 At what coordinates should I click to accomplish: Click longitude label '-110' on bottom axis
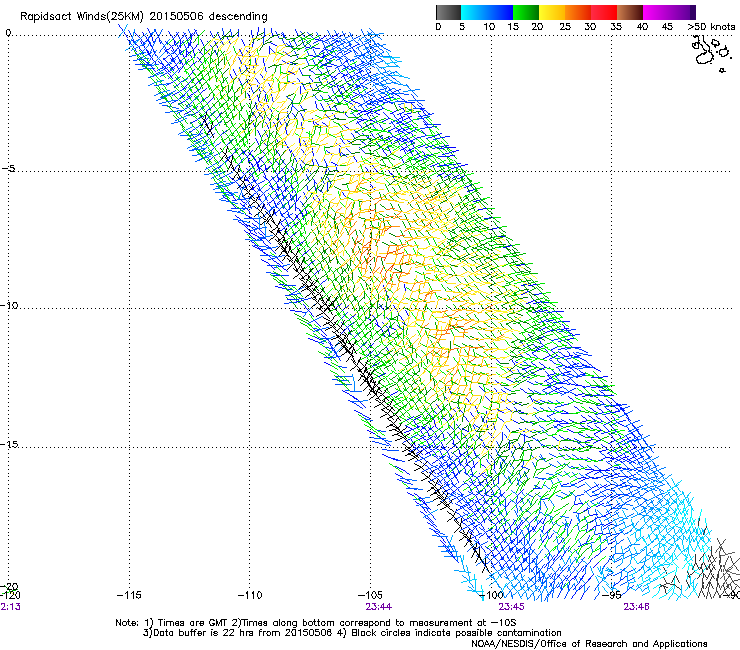pos(250,595)
